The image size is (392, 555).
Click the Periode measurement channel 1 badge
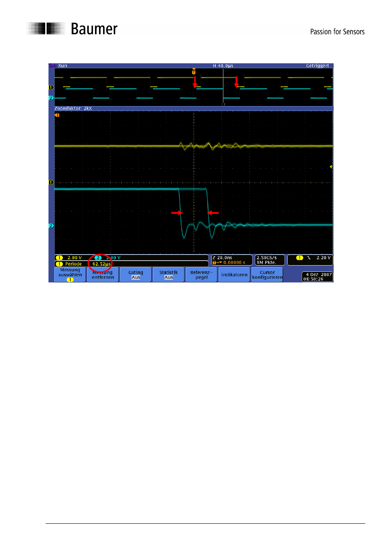pyautogui.click(x=60, y=264)
